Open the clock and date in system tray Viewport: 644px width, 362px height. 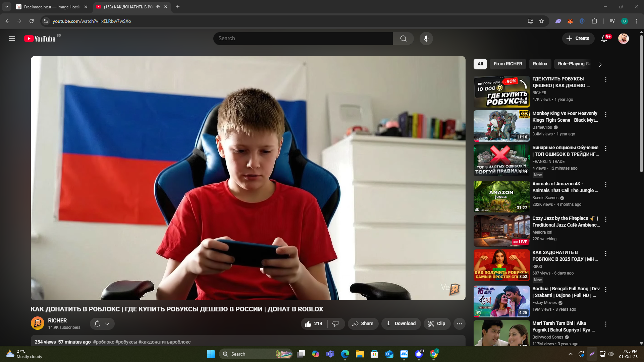(x=628, y=354)
